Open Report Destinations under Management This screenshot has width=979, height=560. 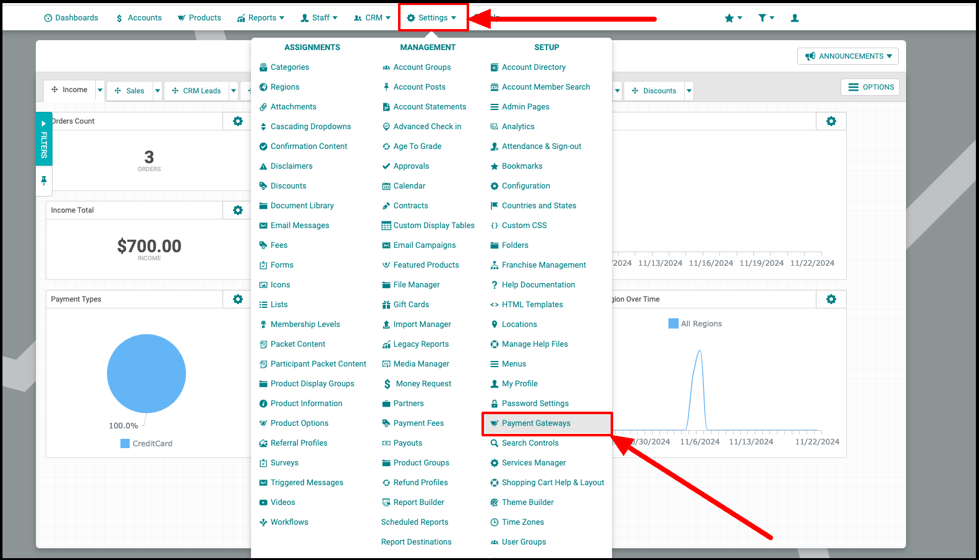click(x=417, y=542)
